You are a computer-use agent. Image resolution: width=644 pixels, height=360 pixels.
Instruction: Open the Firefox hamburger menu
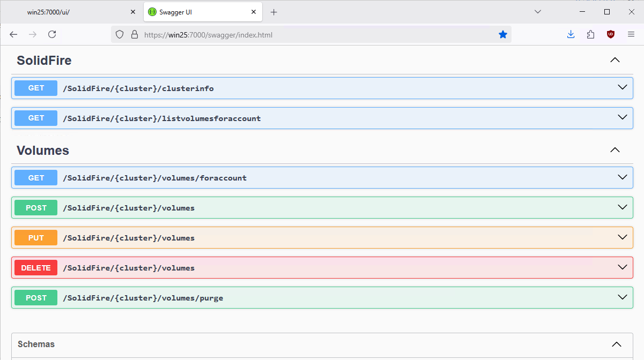pos(631,34)
